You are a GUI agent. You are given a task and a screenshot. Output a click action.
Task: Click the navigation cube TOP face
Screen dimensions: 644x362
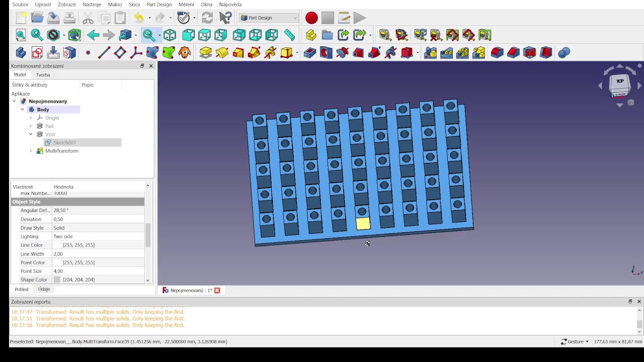[620, 81]
